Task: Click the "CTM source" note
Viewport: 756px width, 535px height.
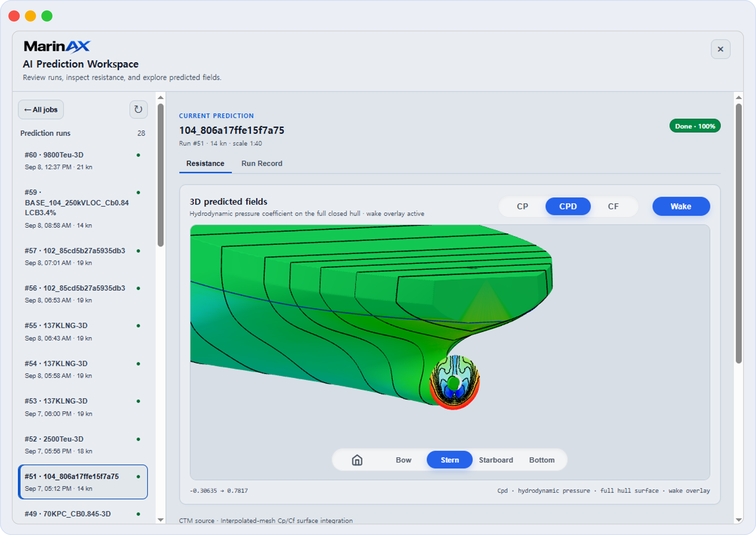Action: pyautogui.click(x=266, y=521)
